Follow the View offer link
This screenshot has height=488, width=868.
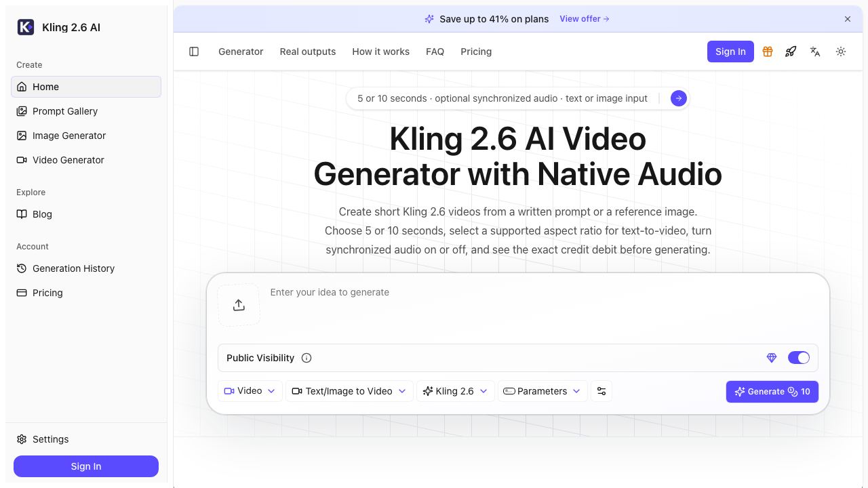585,19
